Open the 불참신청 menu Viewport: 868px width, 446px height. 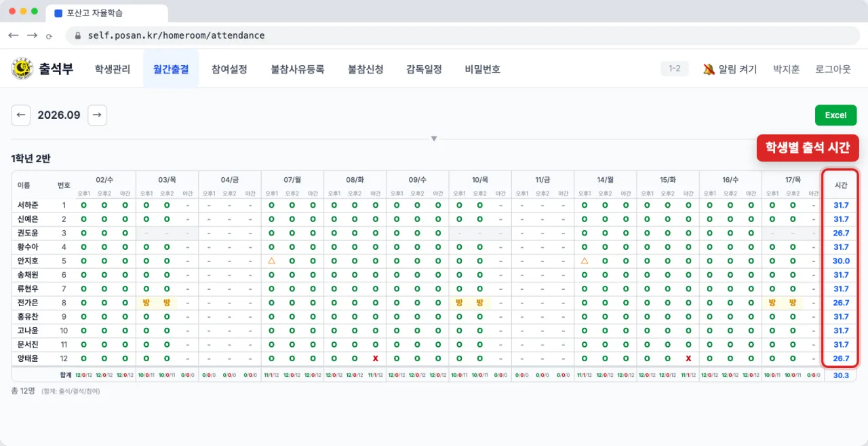[366, 69]
